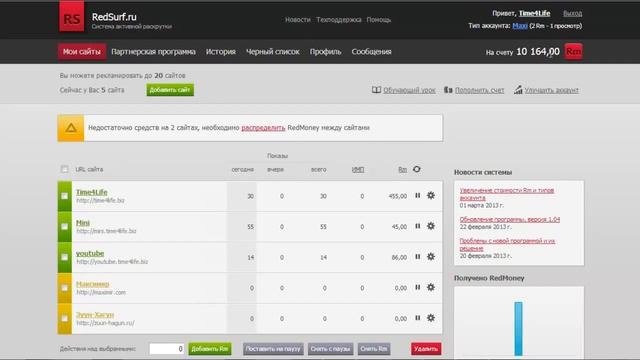Click the Снять с паузы button
Screen dimensions: 640x360
[330, 349]
